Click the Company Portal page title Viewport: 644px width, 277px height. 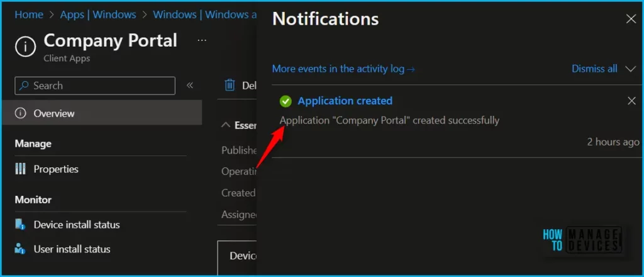[111, 41]
